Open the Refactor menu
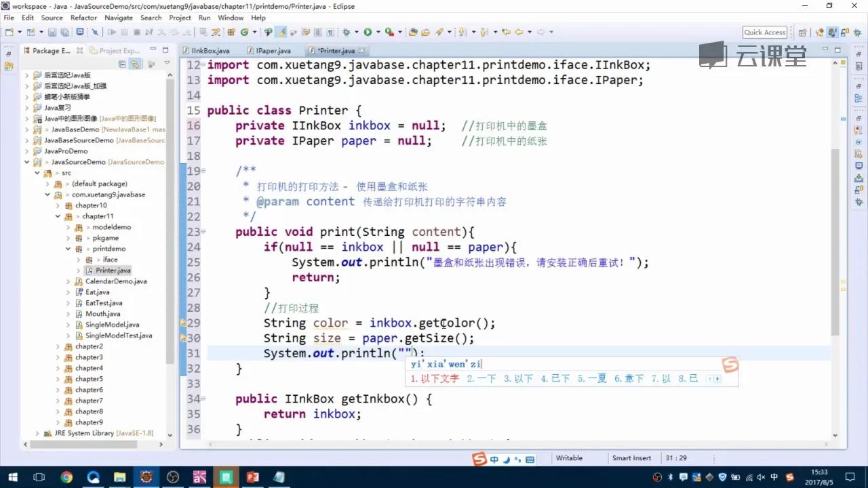868x488 pixels. [x=83, y=18]
